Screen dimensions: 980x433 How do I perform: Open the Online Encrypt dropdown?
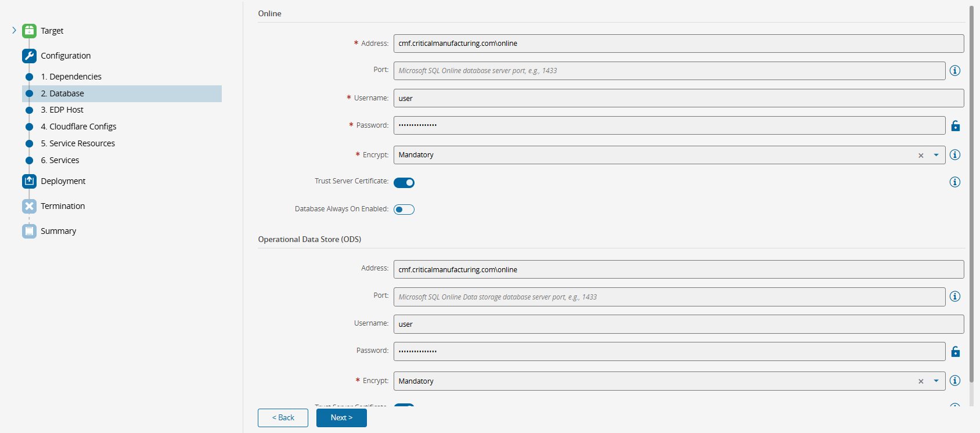point(936,155)
